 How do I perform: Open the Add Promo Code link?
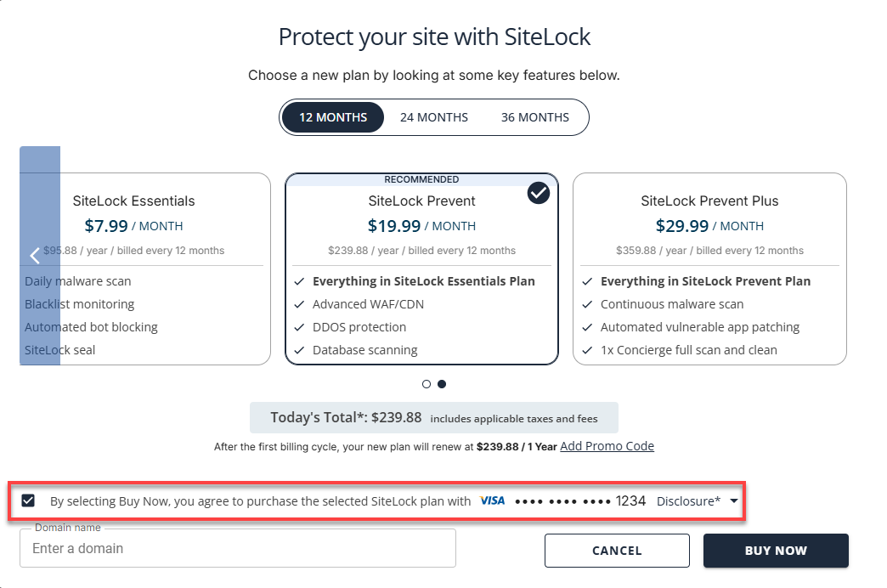607,445
